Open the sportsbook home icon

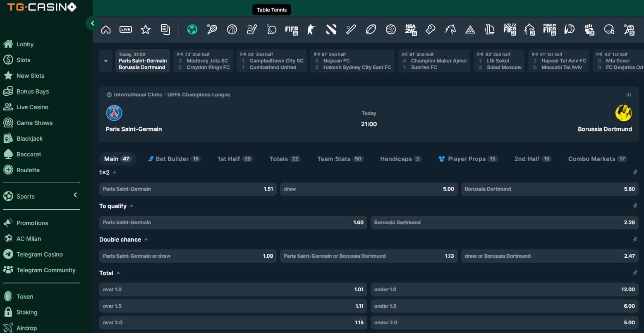coord(106,29)
